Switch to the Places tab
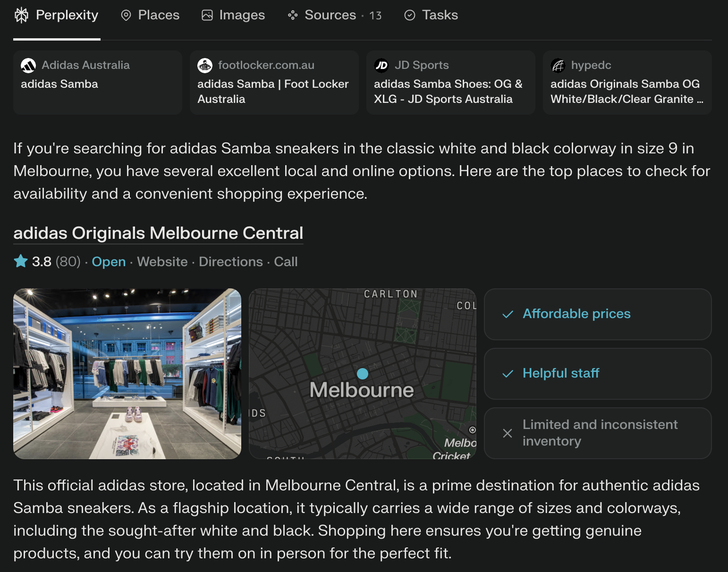Viewport: 728px width, 572px height. [150, 15]
